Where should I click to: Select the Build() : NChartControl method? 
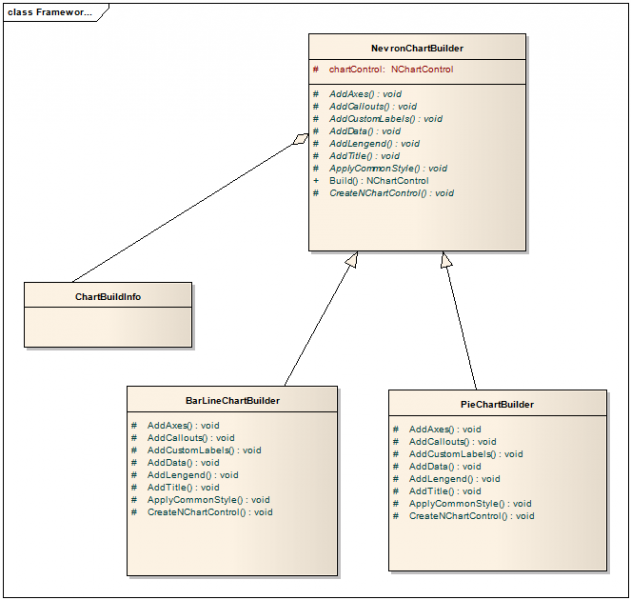coord(379,181)
